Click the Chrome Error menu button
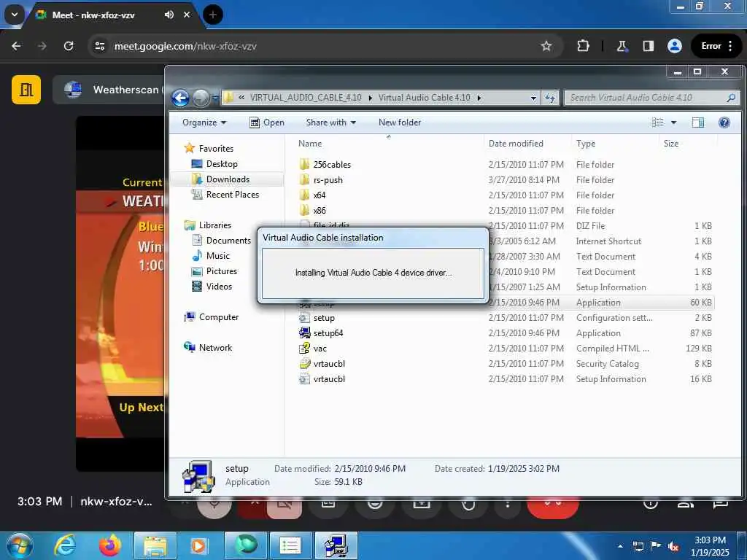747x560 pixels. click(716, 46)
